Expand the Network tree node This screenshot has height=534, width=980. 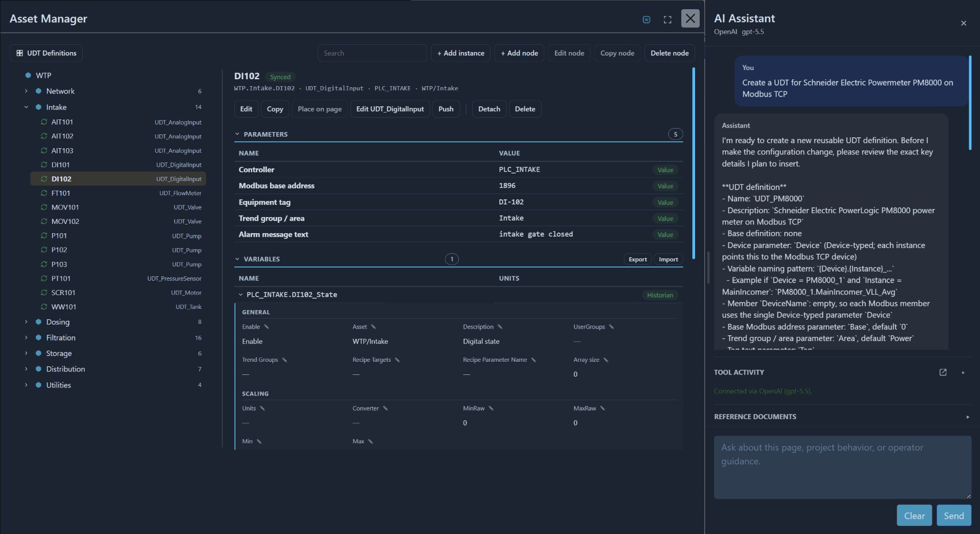[26, 91]
